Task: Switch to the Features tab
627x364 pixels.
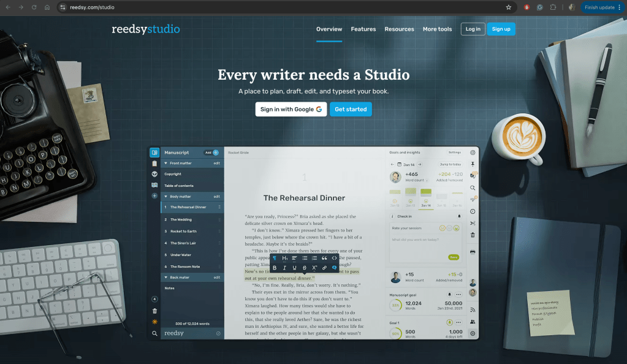Action: [x=363, y=29]
